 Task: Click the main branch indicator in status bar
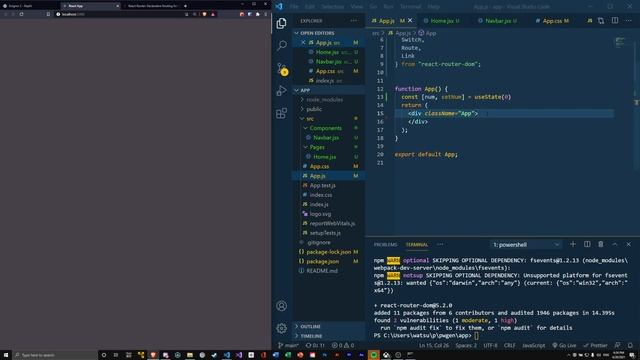coord(288,345)
